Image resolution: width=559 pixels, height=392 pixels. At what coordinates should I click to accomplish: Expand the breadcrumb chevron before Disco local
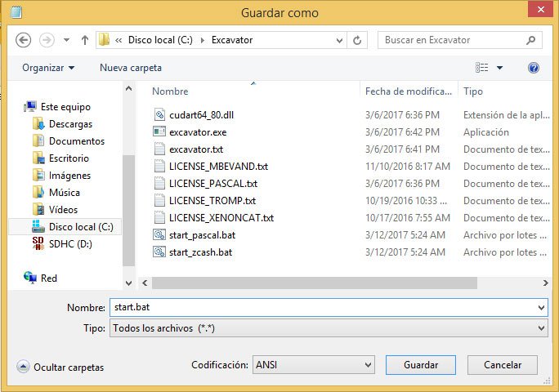coord(119,40)
